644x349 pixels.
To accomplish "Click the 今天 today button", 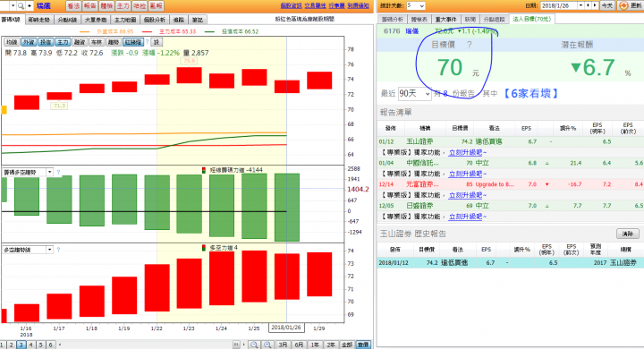I will 607,5.
